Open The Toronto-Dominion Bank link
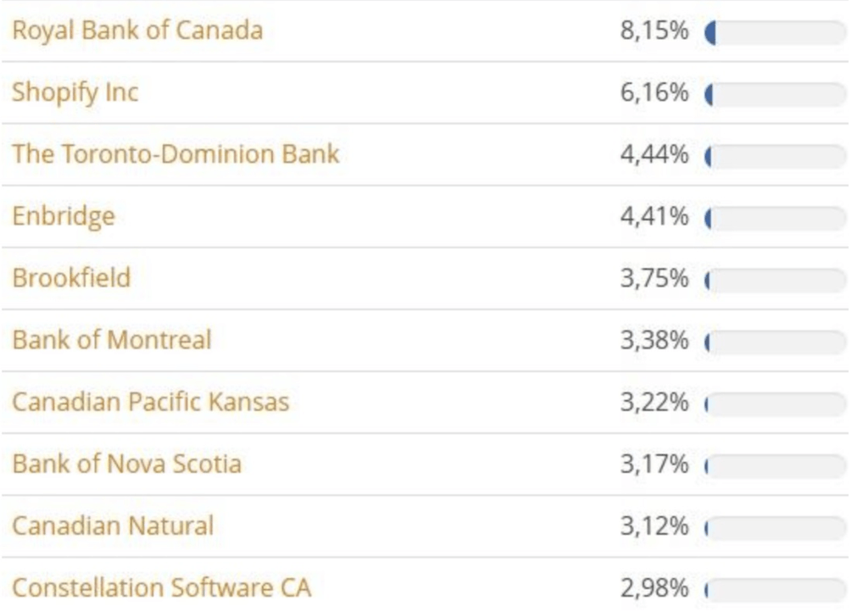868x612 pixels. click(x=175, y=154)
